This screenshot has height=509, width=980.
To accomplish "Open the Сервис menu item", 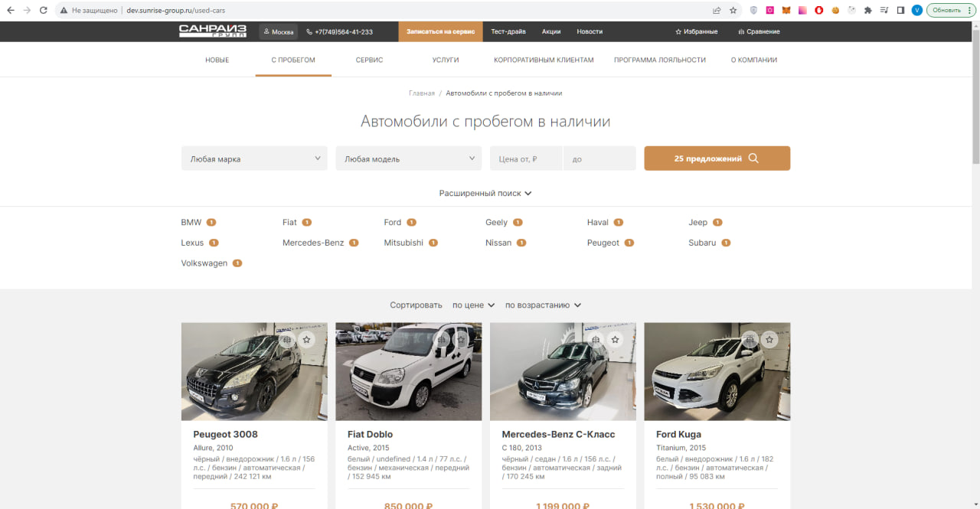I will click(x=369, y=60).
